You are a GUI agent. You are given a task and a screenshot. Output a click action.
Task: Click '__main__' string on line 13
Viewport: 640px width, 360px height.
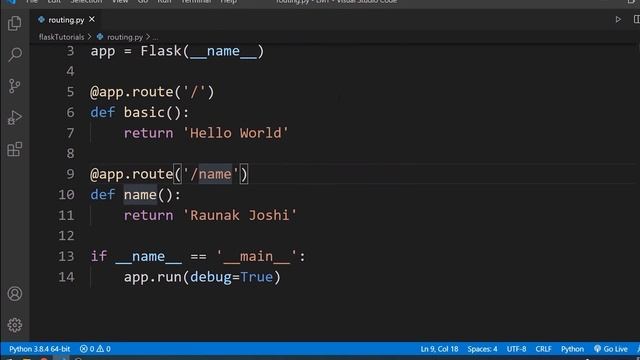click(256, 256)
